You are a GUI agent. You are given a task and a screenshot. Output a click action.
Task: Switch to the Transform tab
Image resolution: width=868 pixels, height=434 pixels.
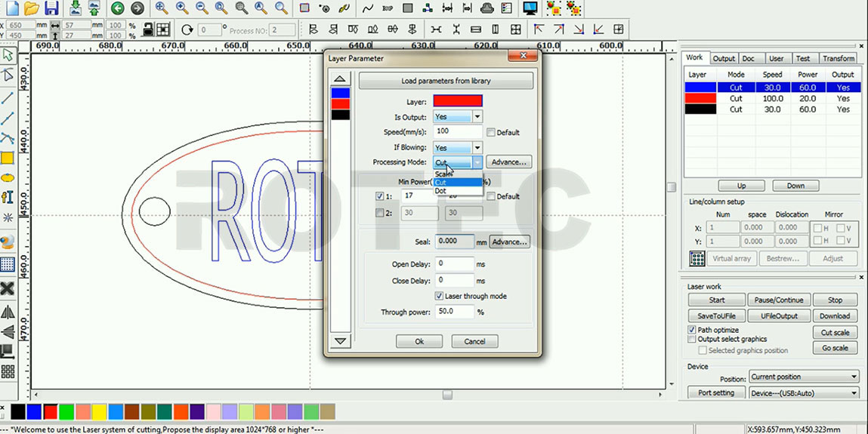[x=838, y=58]
